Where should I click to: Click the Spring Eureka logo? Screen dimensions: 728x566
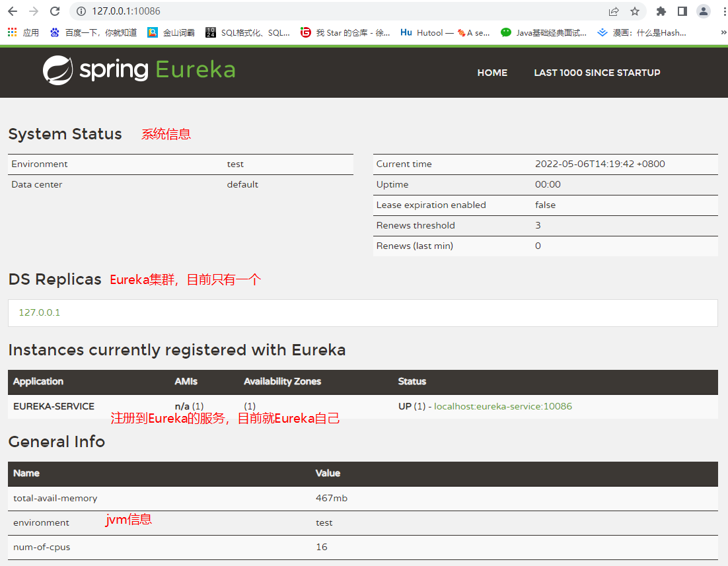click(x=139, y=70)
